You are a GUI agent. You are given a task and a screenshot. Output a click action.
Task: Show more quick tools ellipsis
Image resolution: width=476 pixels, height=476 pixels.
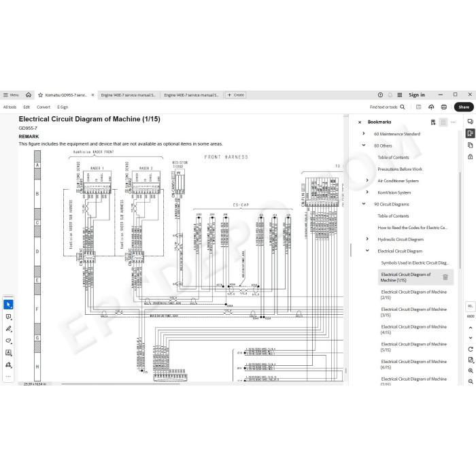[8, 377]
